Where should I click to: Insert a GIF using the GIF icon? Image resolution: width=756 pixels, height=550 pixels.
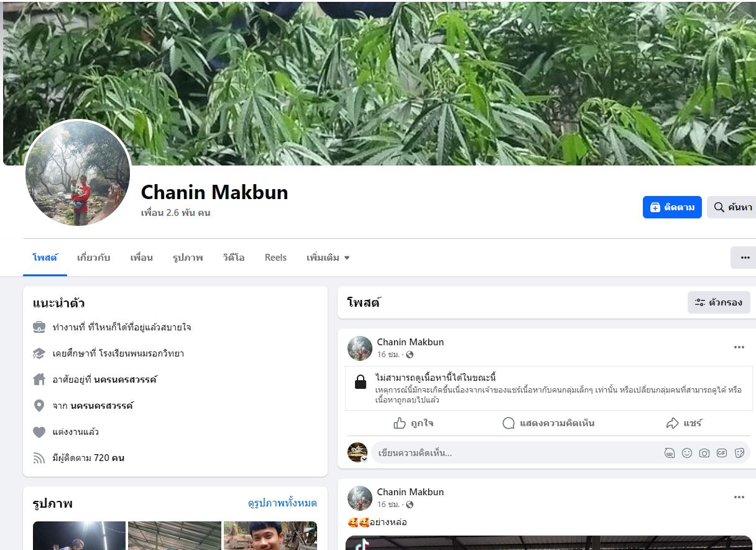click(x=722, y=453)
